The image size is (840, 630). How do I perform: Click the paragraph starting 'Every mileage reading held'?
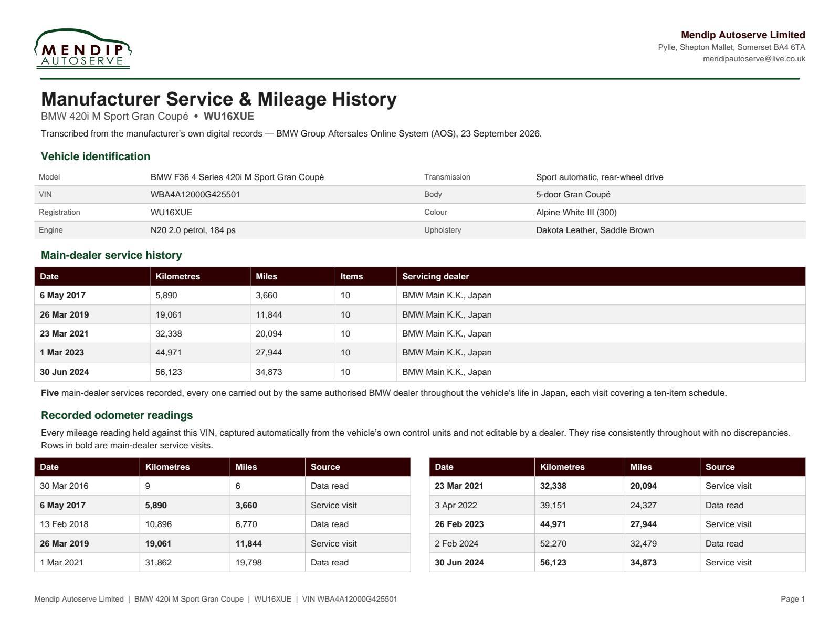tap(416, 439)
